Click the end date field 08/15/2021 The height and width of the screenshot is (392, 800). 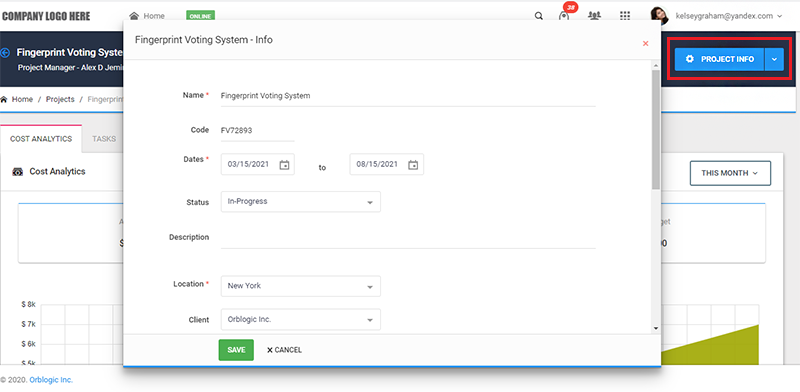[386, 164]
